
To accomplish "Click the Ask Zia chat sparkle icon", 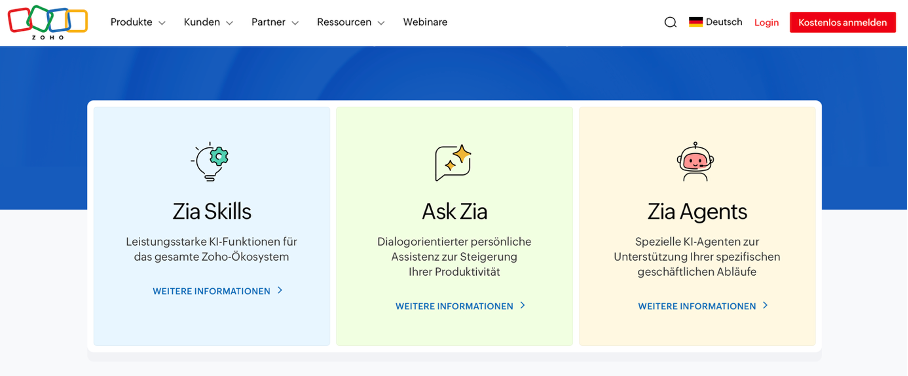I will click(453, 162).
